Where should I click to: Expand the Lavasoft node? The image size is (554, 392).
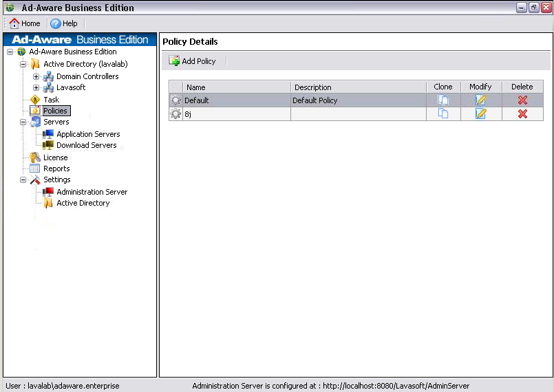coord(36,87)
